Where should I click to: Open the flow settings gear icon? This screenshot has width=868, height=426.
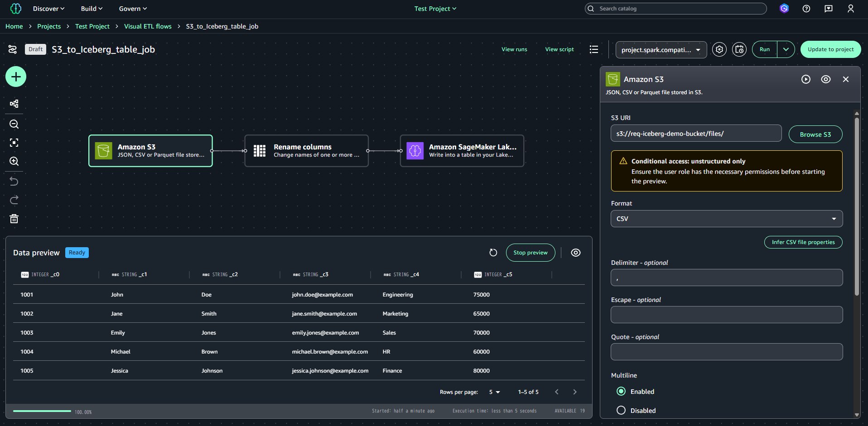719,49
